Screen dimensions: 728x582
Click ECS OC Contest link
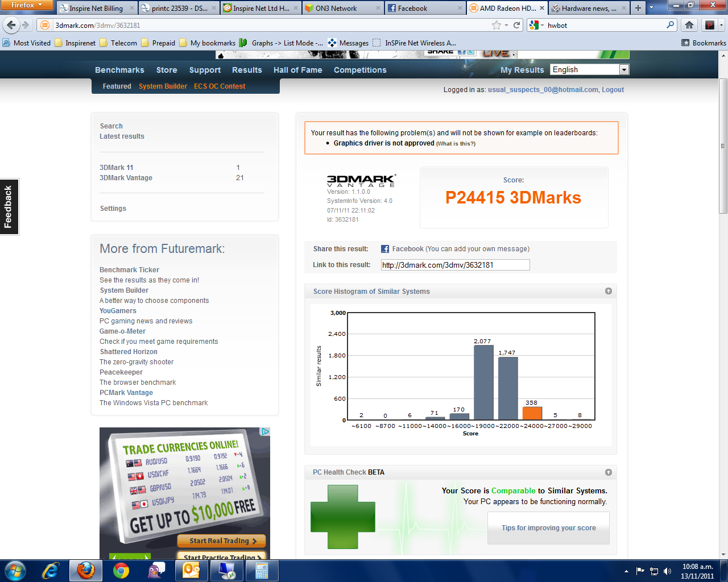[x=220, y=86]
